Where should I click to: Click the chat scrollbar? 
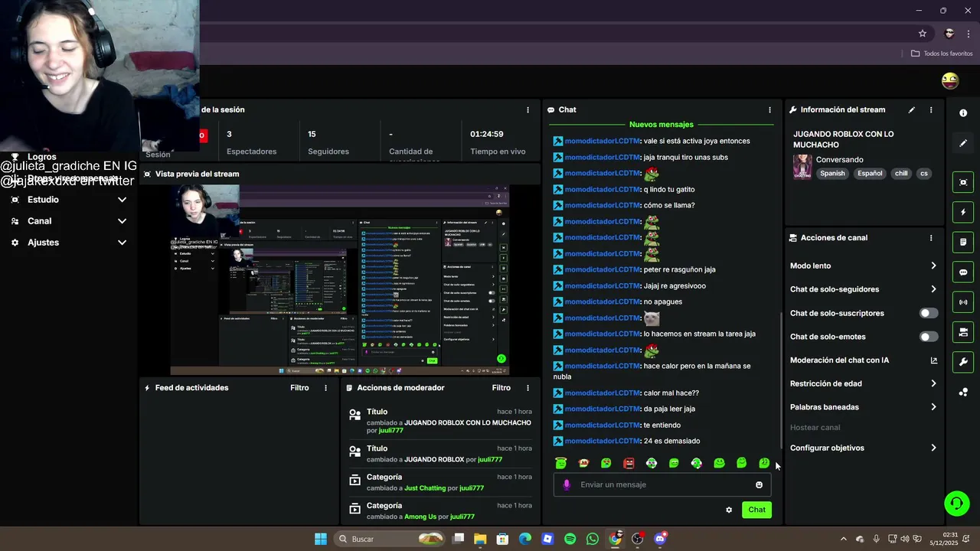pyautogui.click(x=780, y=380)
